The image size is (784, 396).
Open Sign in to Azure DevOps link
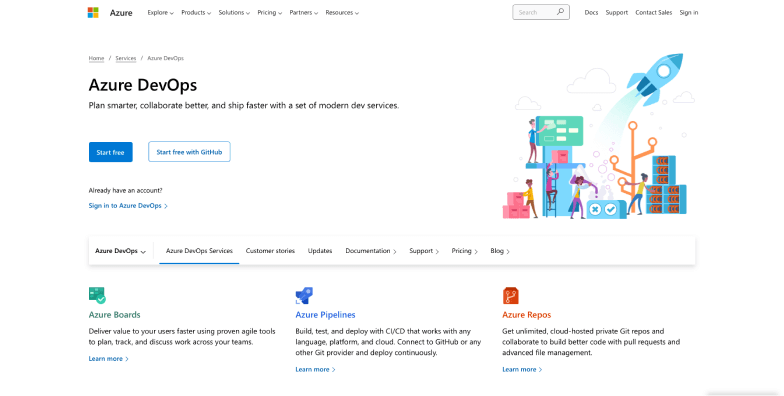pyautogui.click(x=128, y=206)
